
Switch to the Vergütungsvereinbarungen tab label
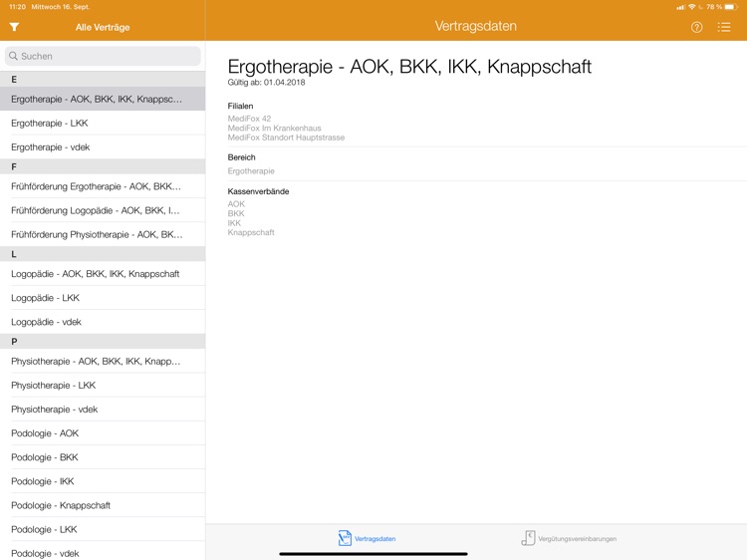(577, 538)
